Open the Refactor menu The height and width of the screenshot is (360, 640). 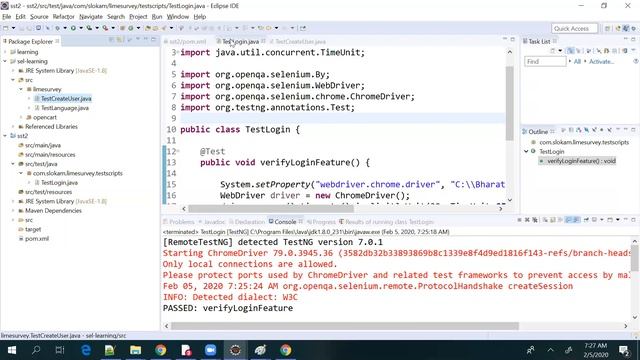tap(63, 17)
